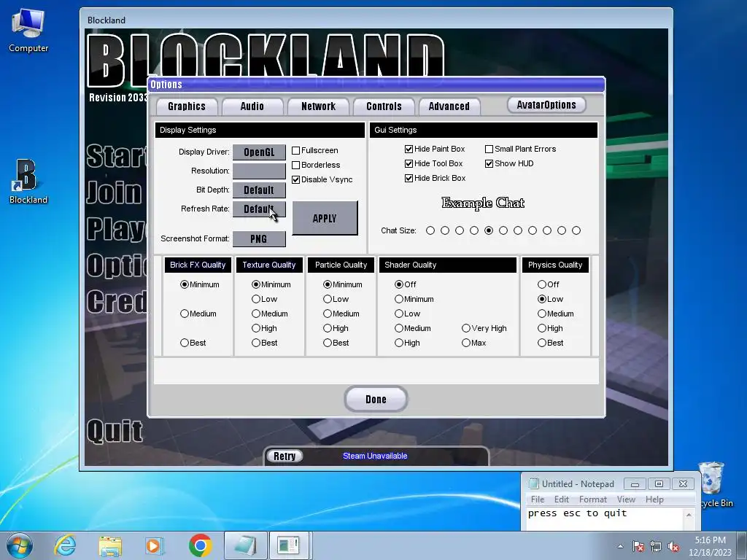Open the Windows Start menu orb
This screenshot has height=560, width=747.
(20, 545)
